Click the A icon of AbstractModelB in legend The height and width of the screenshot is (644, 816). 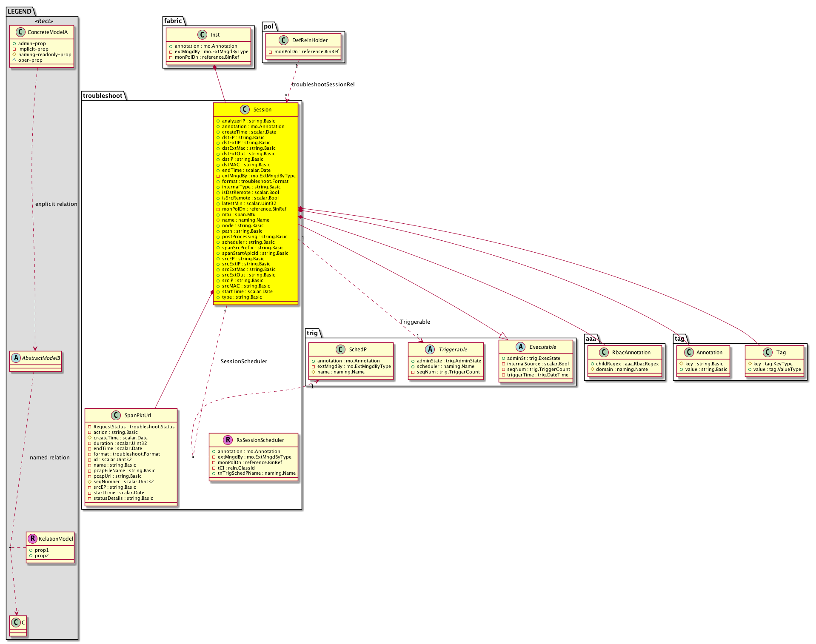point(16,358)
